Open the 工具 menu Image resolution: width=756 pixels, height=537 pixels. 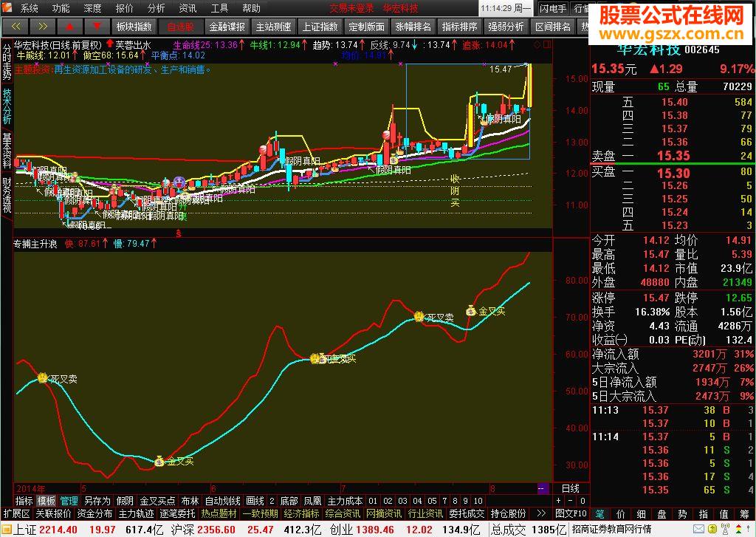coord(219,8)
